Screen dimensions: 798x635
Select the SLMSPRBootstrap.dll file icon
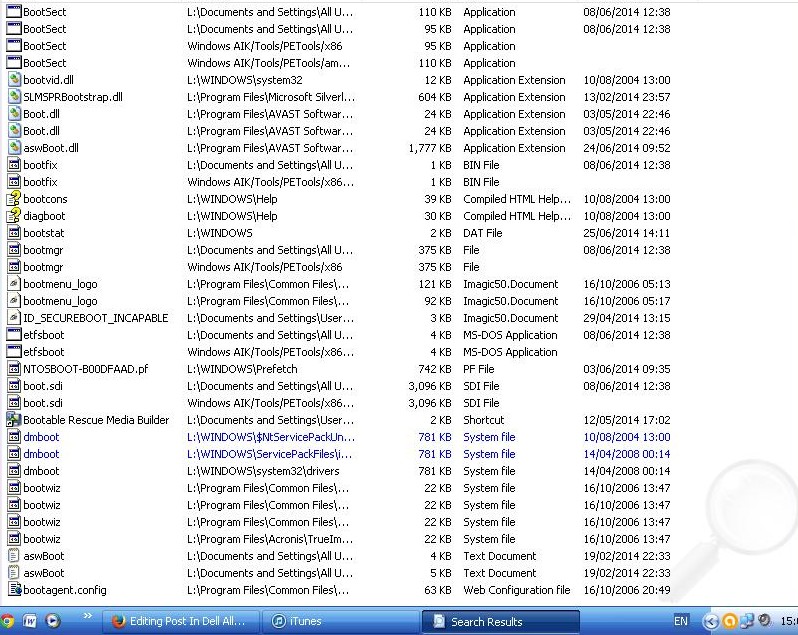(x=14, y=97)
